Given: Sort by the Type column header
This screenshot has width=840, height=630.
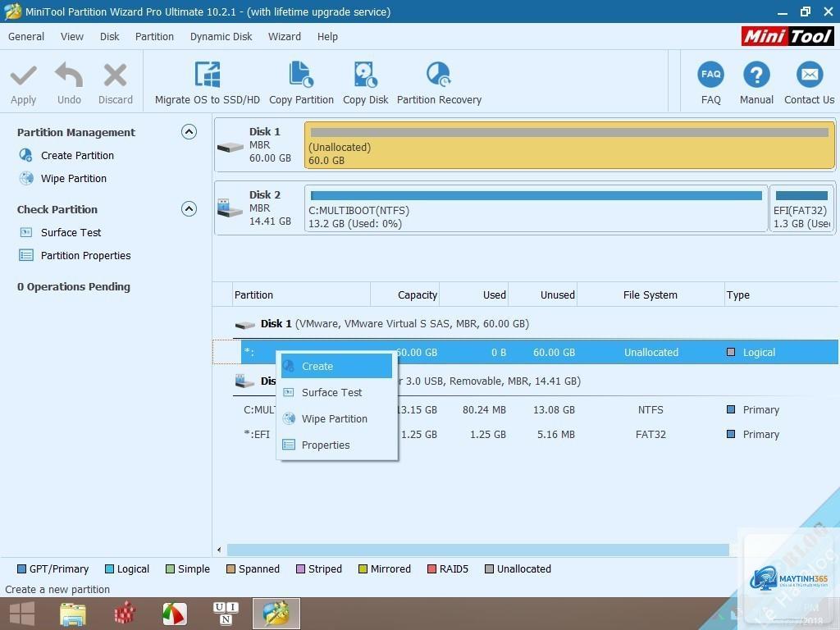Looking at the screenshot, I should [781, 295].
